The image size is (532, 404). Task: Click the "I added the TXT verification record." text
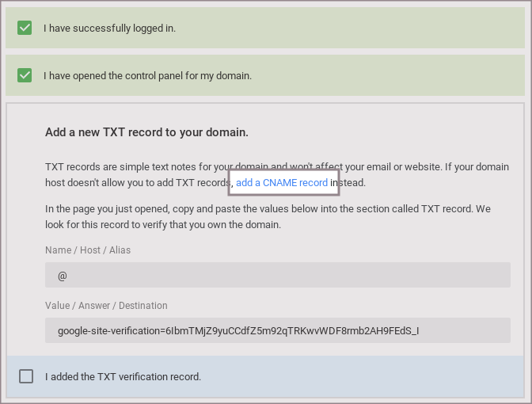[123, 376]
